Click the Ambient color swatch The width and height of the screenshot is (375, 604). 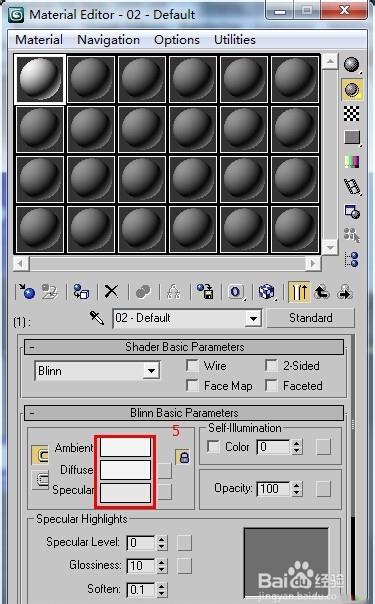(x=126, y=448)
